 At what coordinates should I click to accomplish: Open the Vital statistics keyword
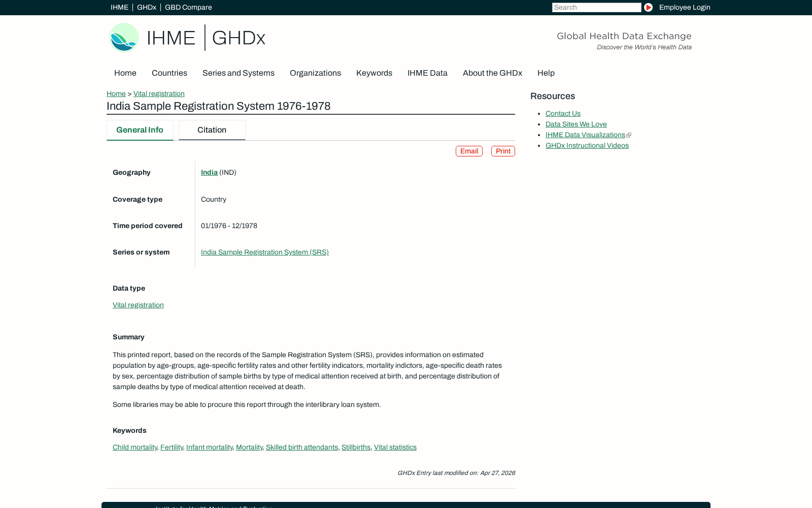tap(395, 448)
